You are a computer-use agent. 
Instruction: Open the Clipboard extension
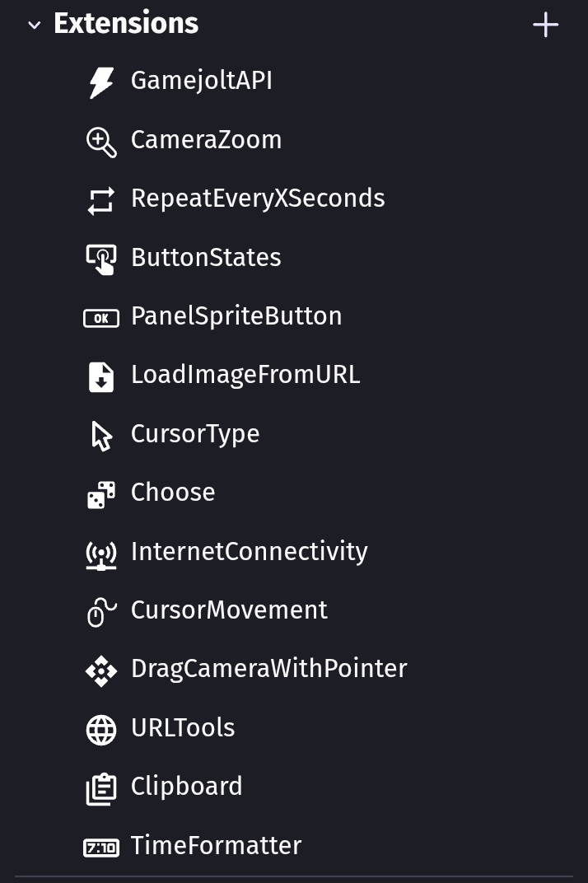pyautogui.click(x=186, y=787)
